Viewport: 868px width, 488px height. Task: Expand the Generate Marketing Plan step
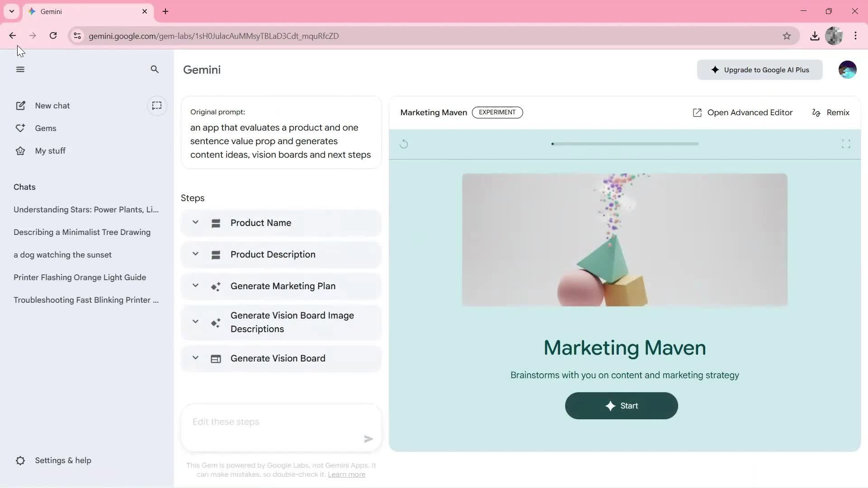pyautogui.click(x=195, y=286)
